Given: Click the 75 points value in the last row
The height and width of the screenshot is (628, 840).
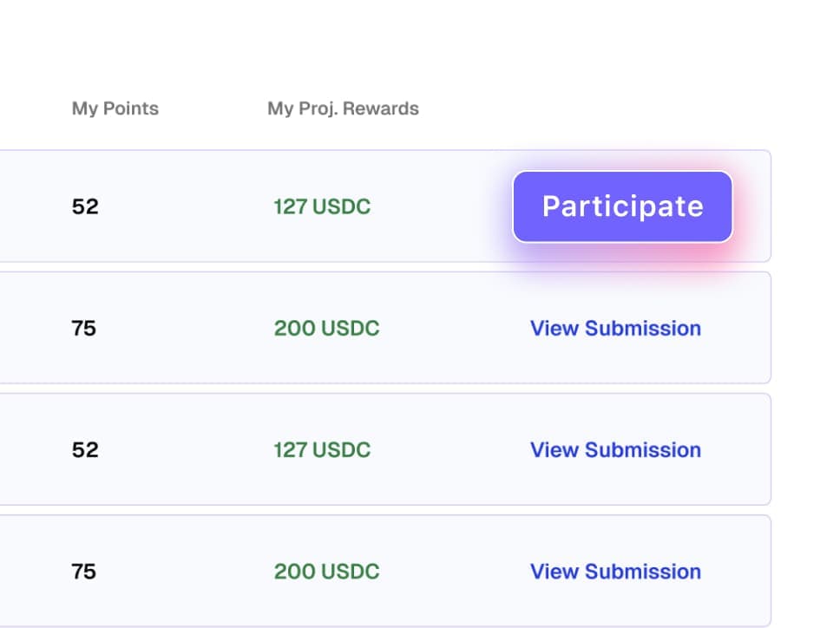Looking at the screenshot, I should pos(84,572).
